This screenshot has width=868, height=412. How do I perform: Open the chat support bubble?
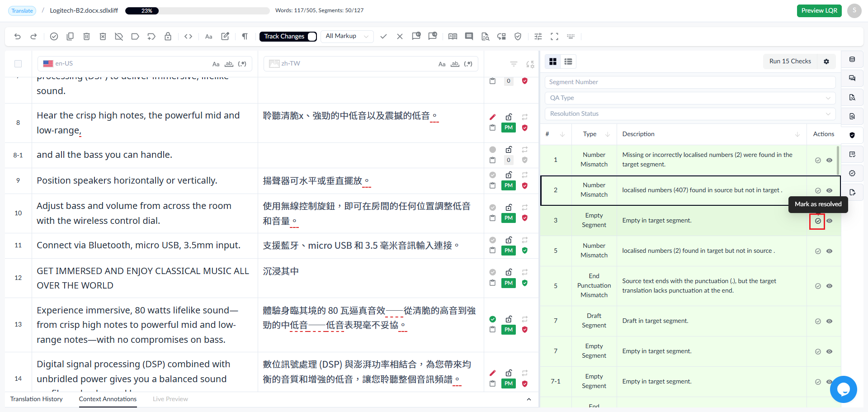(844, 389)
